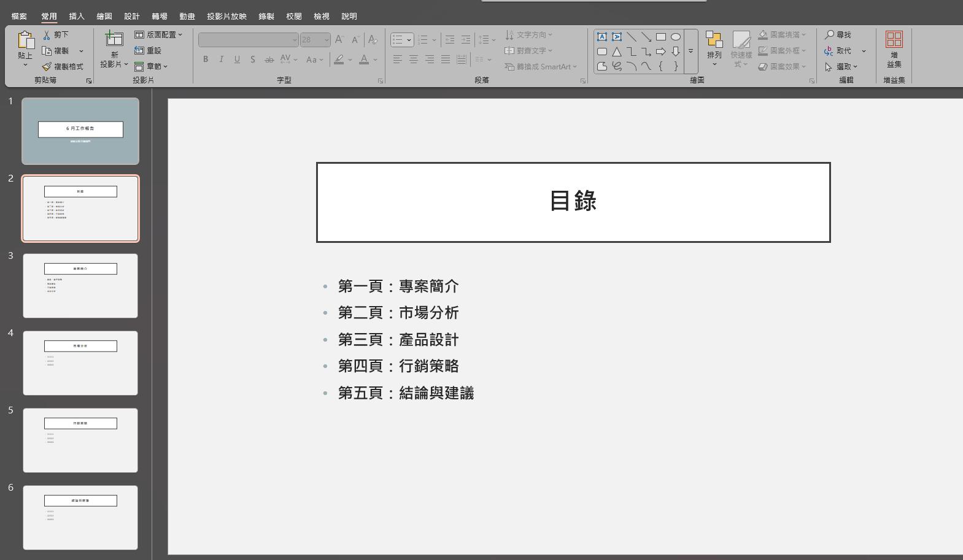963x560 pixels.
Task: Open the font name combo box
Action: pos(248,40)
